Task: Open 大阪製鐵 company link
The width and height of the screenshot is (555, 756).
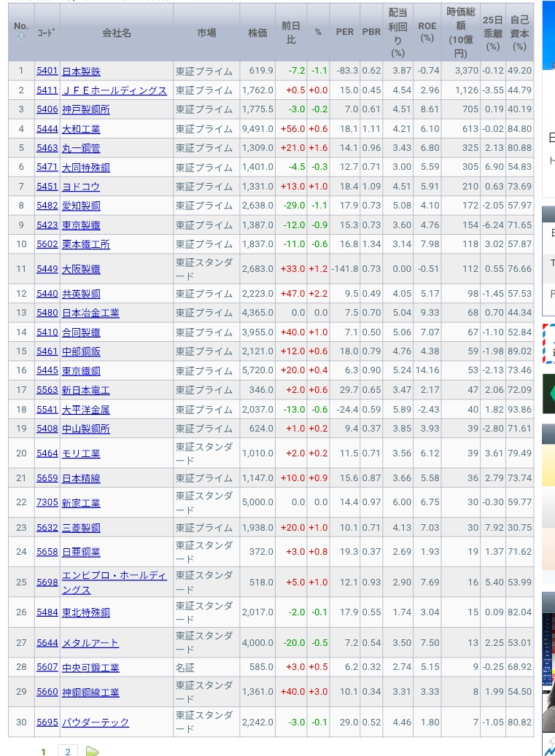Action: [x=81, y=269]
